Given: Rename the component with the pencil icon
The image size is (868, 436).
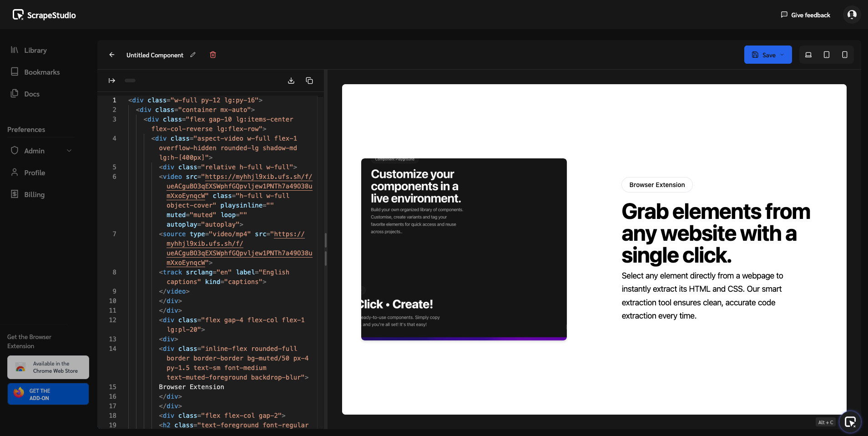Looking at the screenshot, I should tap(193, 55).
